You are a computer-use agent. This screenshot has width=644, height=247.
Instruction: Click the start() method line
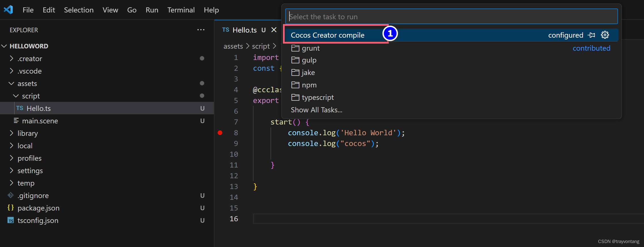click(x=290, y=122)
